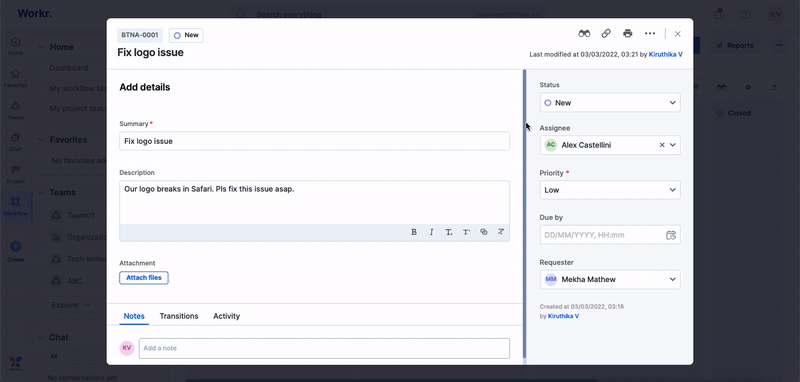Open the Due by calendar picker icon

(x=671, y=235)
